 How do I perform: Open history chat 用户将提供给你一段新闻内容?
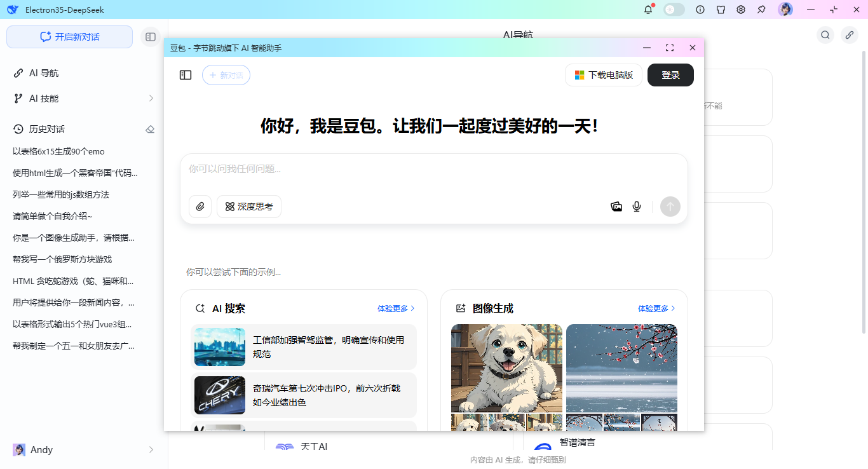(74, 302)
